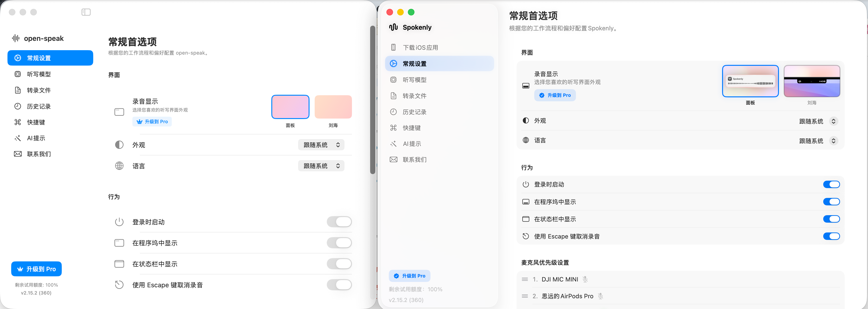Select the peach 刘海 swatch in open-speak
Image resolution: width=868 pixels, height=309 pixels.
pyautogui.click(x=333, y=107)
